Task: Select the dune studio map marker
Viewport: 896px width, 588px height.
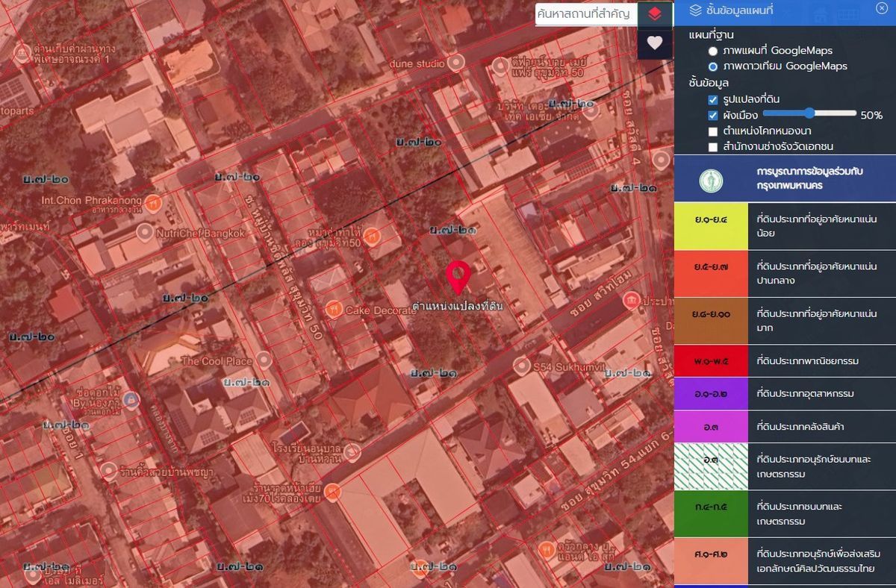Action: pyautogui.click(x=455, y=63)
